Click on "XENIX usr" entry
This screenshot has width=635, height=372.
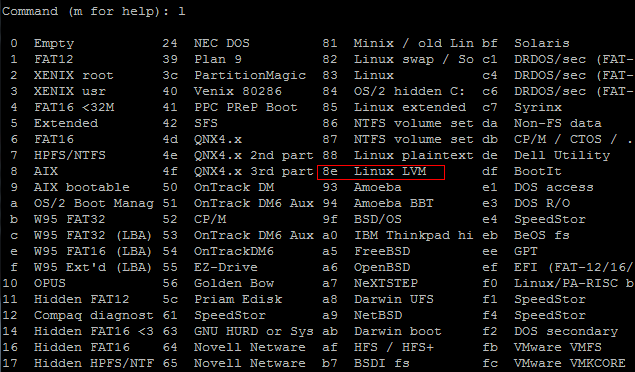pos(70,91)
